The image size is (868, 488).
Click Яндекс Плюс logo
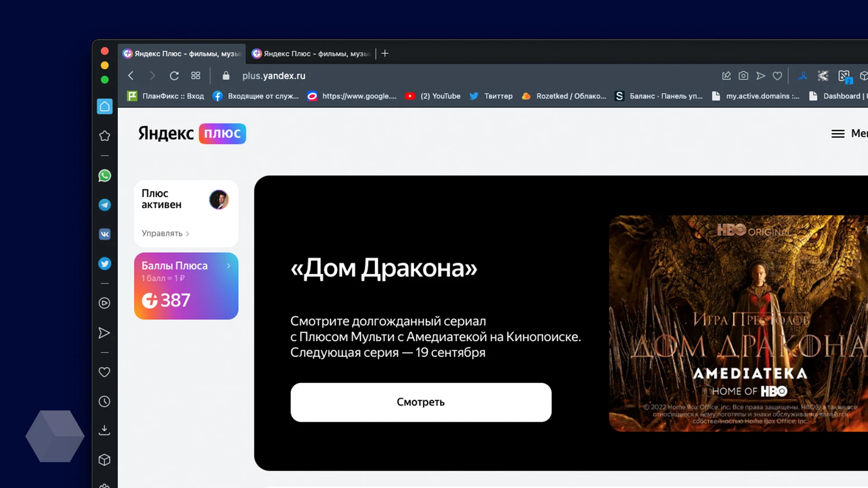tap(192, 133)
